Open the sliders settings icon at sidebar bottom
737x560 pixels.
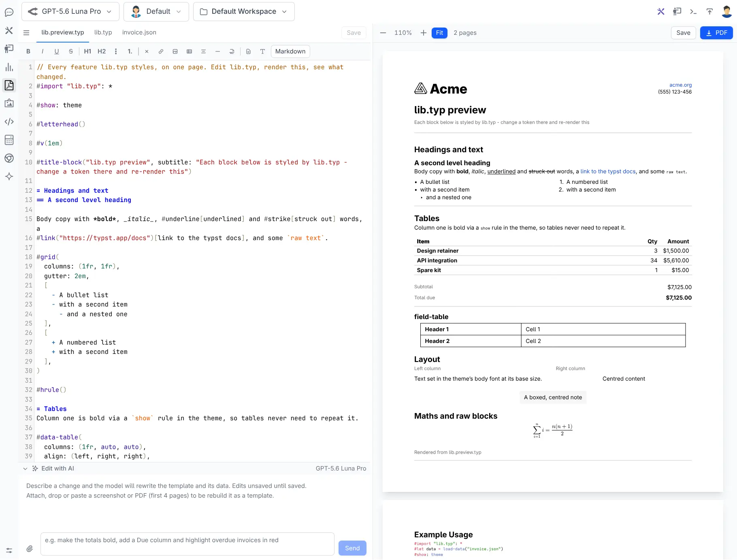9,550
